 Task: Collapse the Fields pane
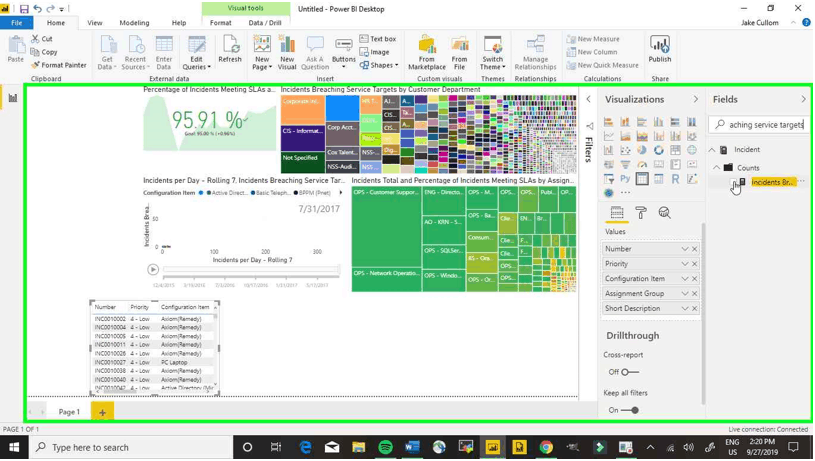(x=803, y=99)
